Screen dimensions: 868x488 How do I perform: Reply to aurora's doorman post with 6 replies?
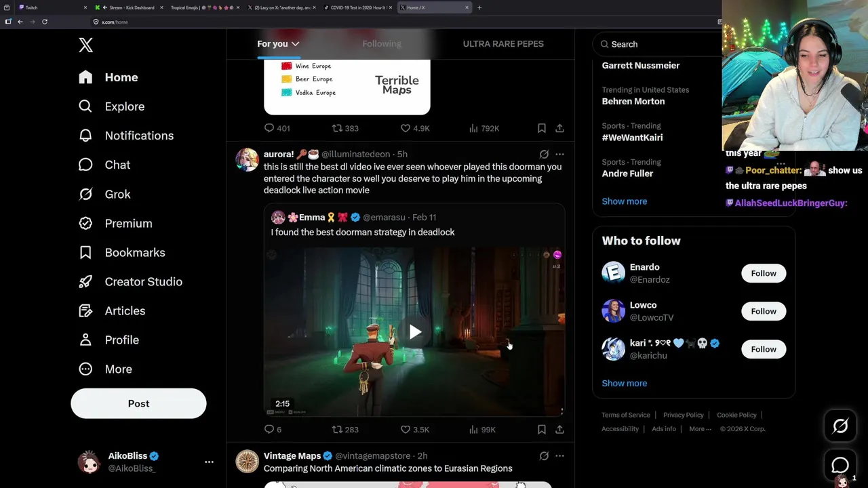click(x=273, y=429)
